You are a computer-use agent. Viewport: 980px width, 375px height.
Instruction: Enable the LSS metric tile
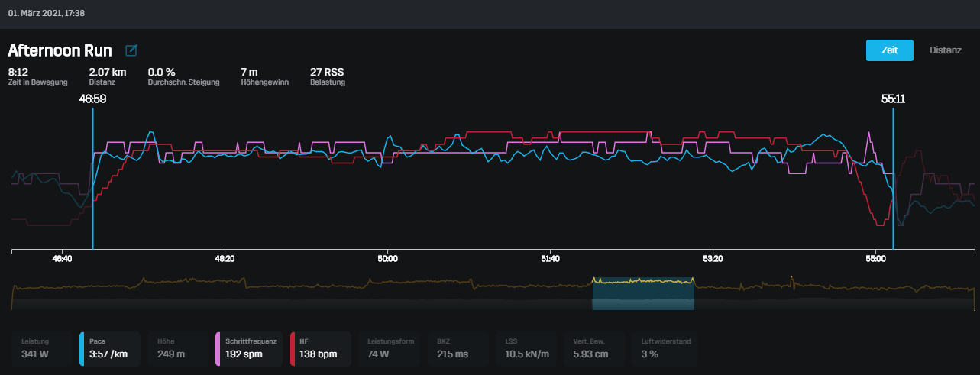(x=526, y=349)
